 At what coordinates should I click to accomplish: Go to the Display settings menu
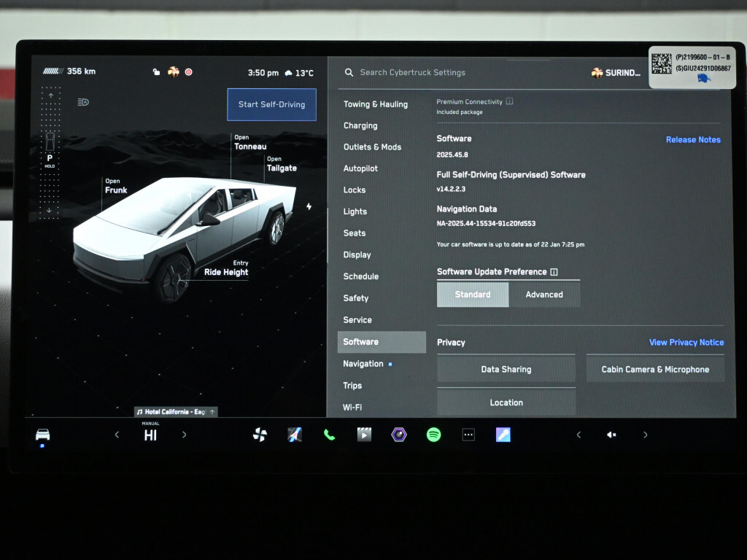click(357, 255)
